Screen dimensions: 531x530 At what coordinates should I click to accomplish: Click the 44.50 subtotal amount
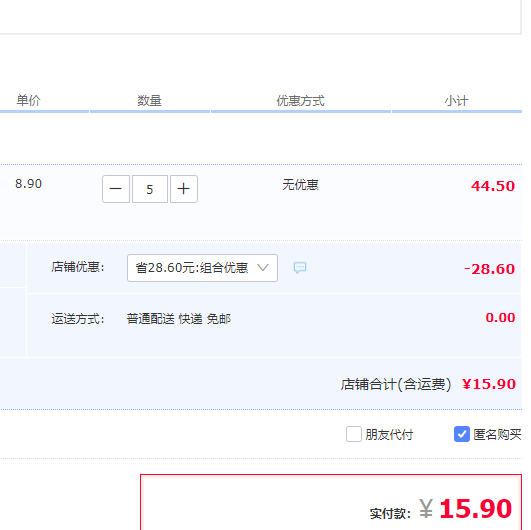(493, 186)
